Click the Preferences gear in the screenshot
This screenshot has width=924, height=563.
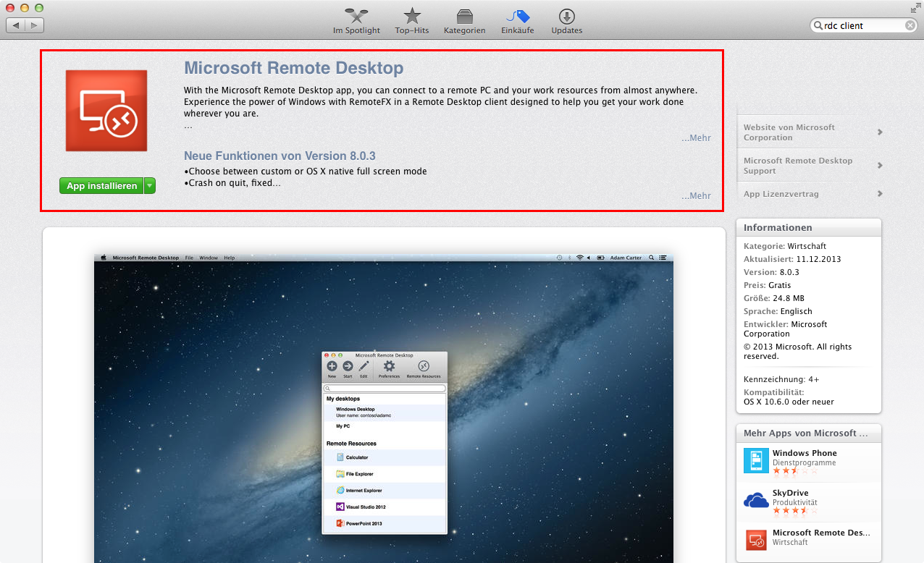tap(389, 369)
